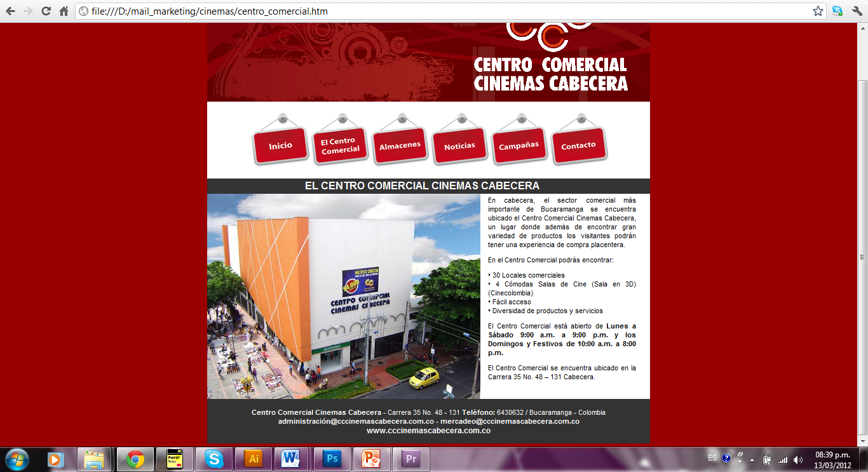Image resolution: width=868 pixels, height=472 pixels.
Task: Click the help question mark tray icon
Action: (726, 458)
